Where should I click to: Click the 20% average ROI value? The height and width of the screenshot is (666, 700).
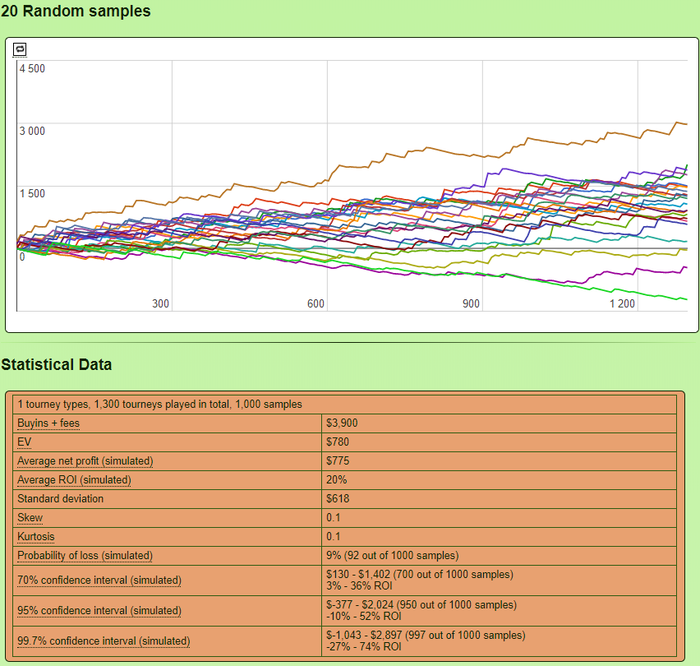(x=336, y=480)
